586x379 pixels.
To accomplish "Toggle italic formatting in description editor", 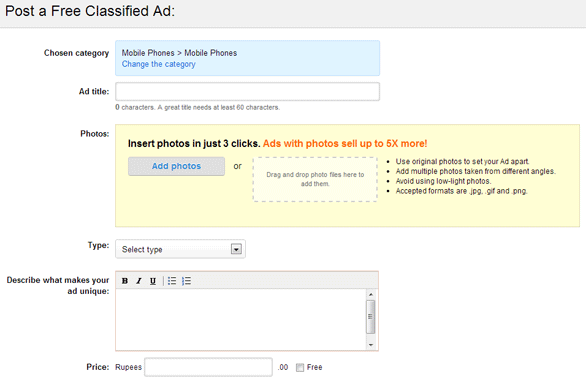I will coord(139,281).
